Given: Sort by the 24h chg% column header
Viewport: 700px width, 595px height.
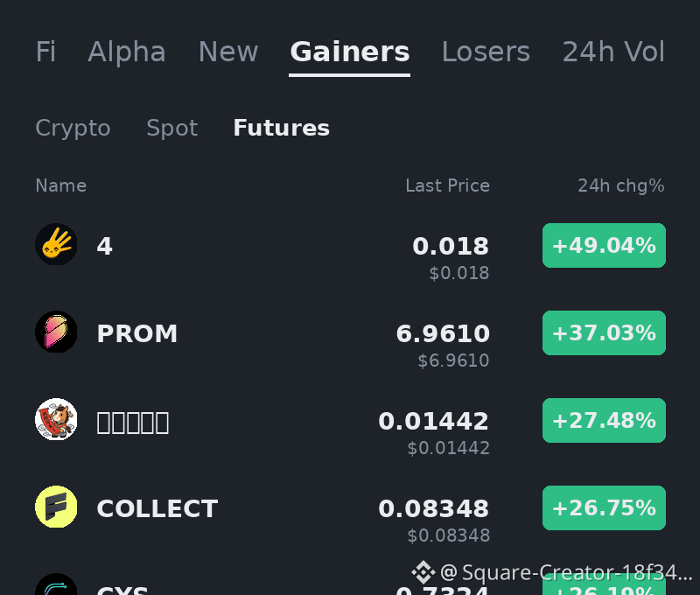Looking at the screenshot, I should pyautogui.click(x=621, y=185).
